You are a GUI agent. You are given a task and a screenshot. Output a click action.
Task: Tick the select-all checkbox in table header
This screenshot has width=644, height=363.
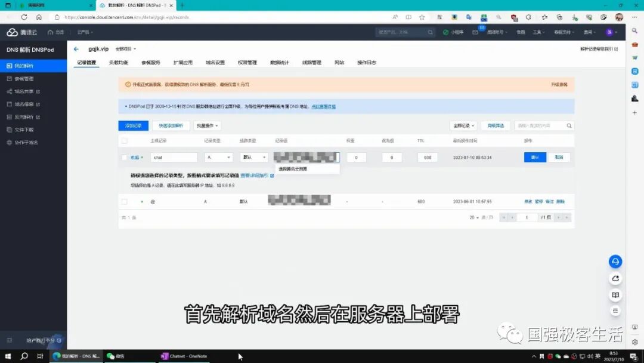[x=125, y=140]
